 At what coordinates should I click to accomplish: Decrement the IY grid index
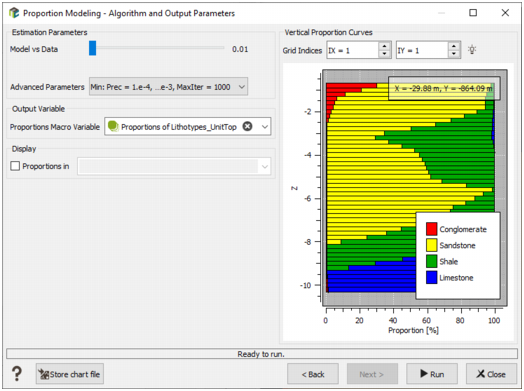(453, 54)
